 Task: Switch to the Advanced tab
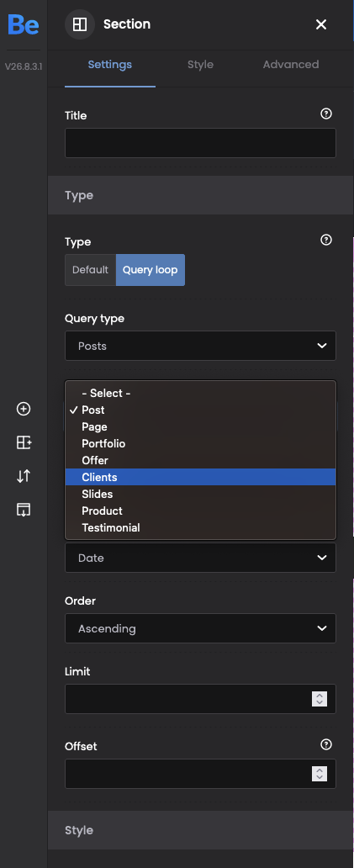[x=290, y=65]
